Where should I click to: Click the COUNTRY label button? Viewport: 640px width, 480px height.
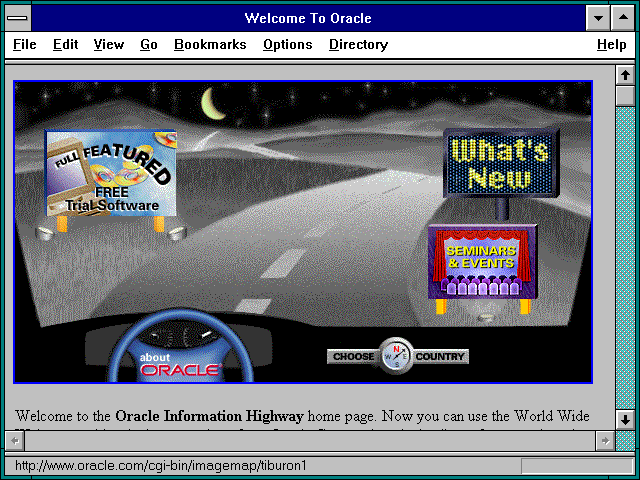[x=440, y=357]
